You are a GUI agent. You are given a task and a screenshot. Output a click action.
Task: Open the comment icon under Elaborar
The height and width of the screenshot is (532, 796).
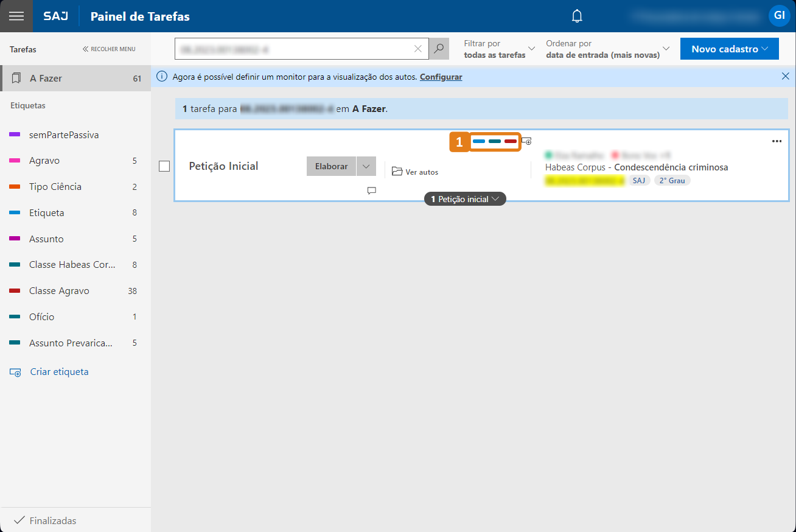372,191
